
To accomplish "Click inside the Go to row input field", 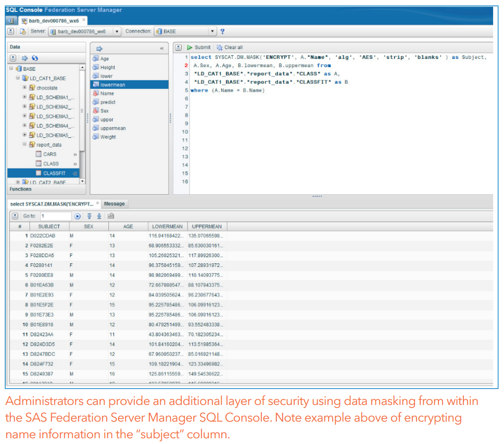I will pos(56,215).
